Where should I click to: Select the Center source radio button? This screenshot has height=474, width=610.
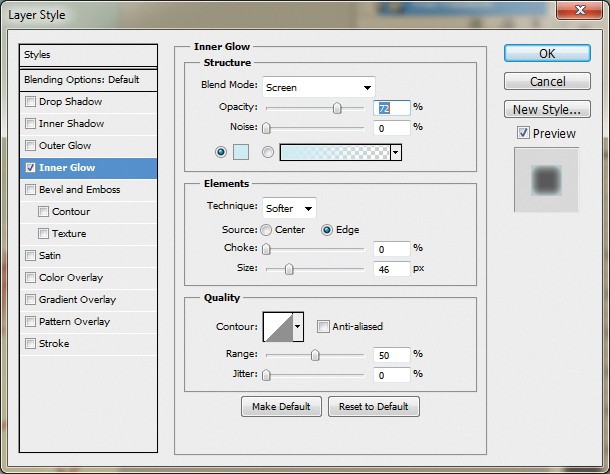266,230
